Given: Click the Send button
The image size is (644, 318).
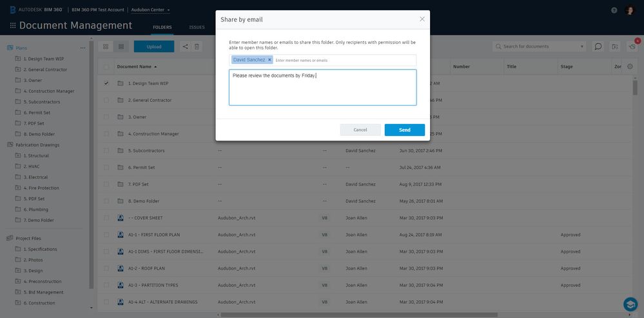Looking at the screenshot, I should 405,130.
